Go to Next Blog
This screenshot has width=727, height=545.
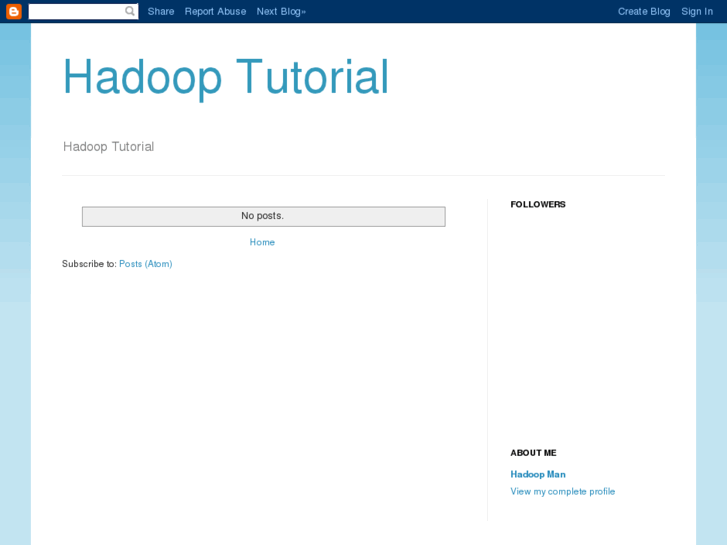pos(281,12)
